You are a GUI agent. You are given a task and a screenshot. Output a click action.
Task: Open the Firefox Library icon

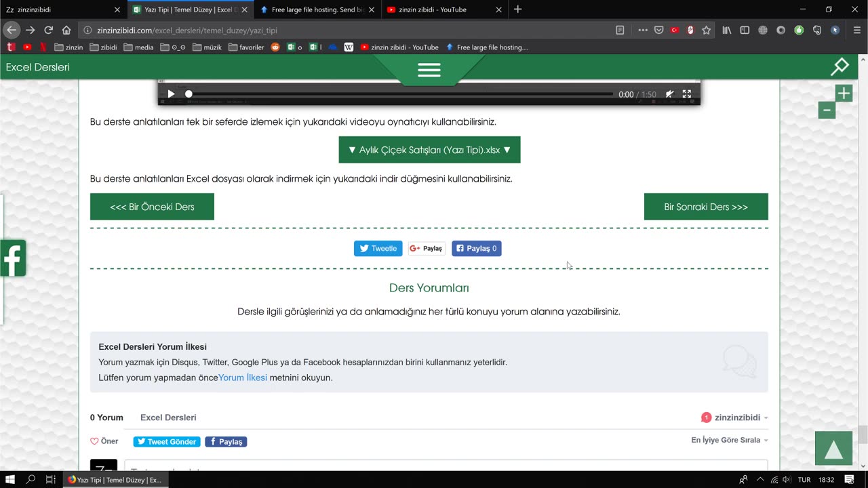point(727,30)
